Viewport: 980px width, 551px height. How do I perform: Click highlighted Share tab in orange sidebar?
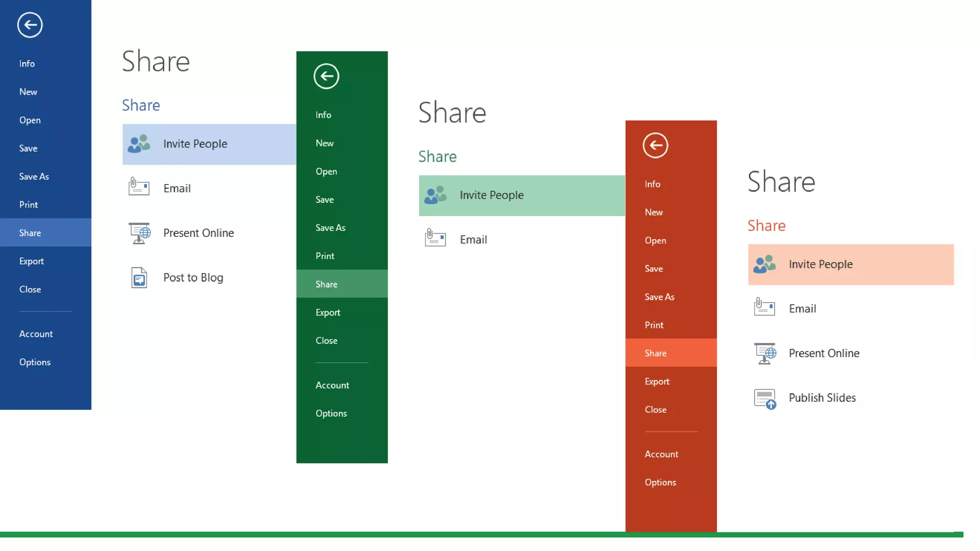tap(656, 353)
